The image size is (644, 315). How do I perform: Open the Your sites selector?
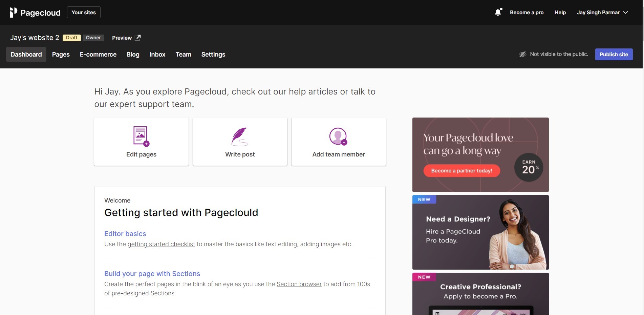84,13
